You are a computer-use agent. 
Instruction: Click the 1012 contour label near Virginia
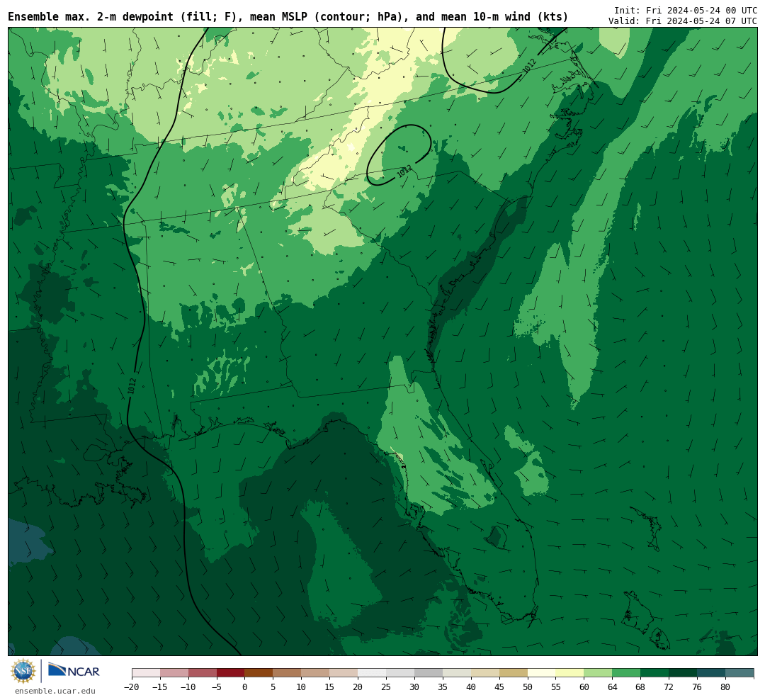(x=530, y=65)
